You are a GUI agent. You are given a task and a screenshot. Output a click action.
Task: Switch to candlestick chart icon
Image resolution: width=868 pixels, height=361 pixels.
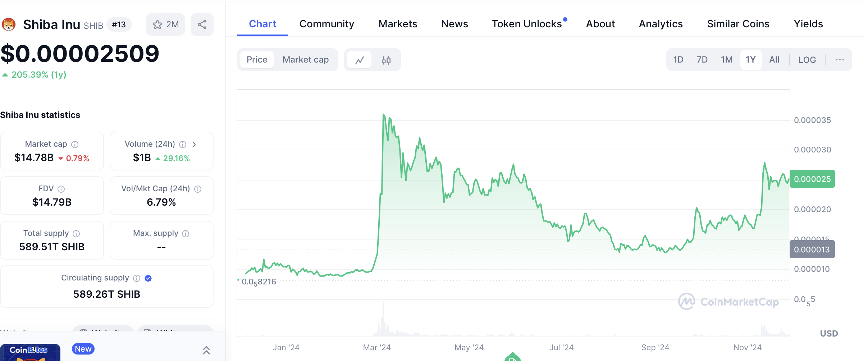[386, 60]
